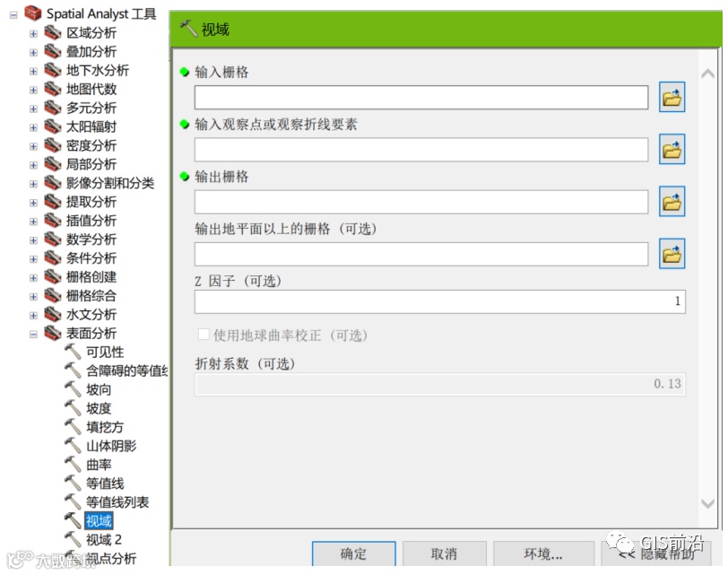The image size is (728, 575).
Task: Expand the 局部分析 toolset
Action: (33, 165)
